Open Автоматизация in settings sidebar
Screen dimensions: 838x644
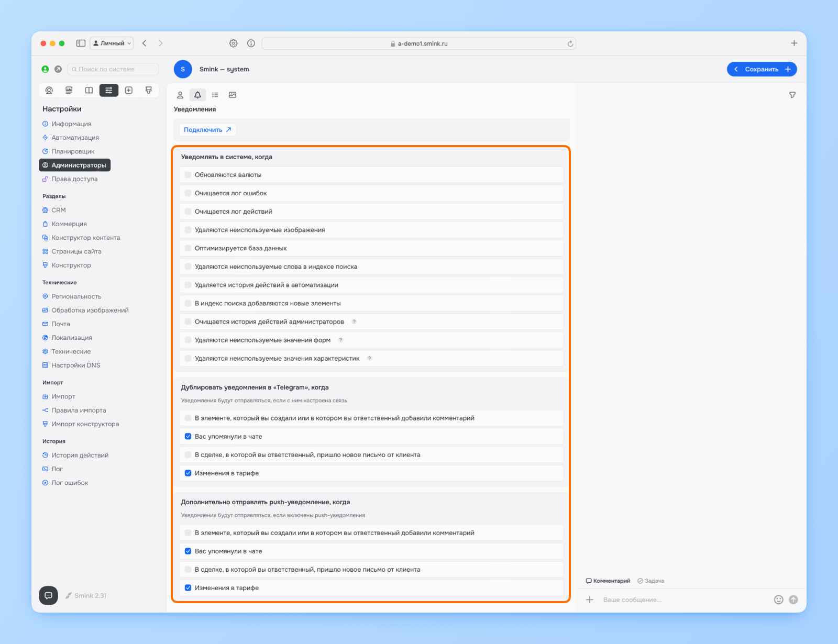tap(75, 138)
